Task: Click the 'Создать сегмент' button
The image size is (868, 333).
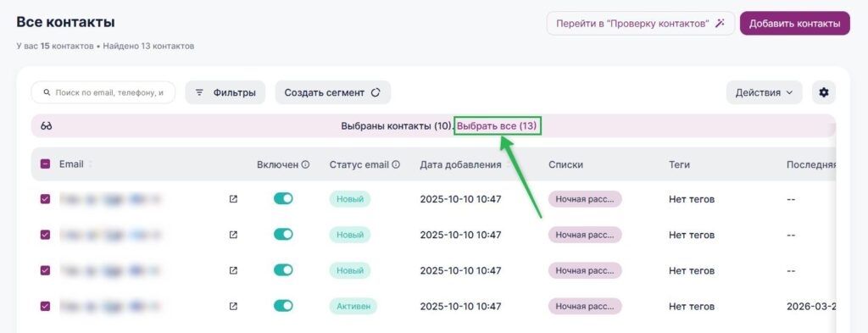Action: (x=332, y=92)
